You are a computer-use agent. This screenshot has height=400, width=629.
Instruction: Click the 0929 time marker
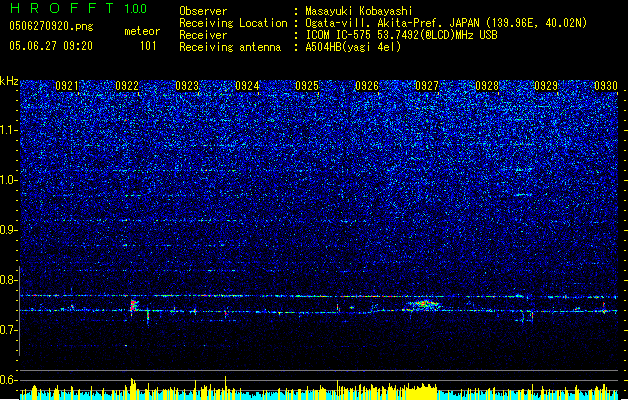coord(546,86)
